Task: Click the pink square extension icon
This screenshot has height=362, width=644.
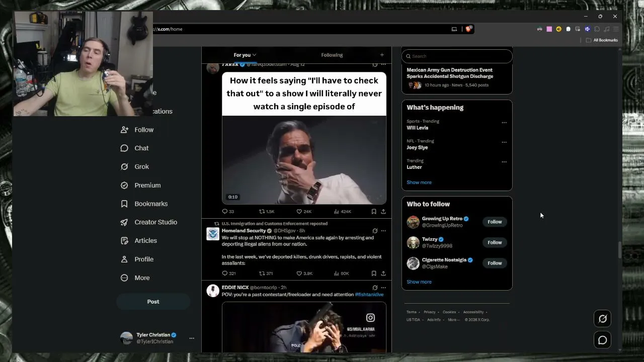Action: point(549,29)
